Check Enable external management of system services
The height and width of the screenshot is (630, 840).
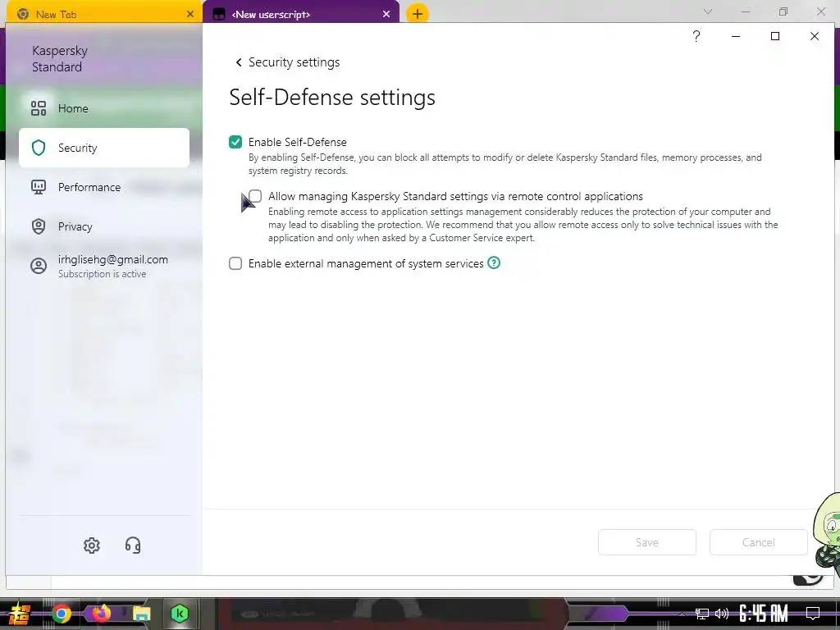[x=235, y=263]
